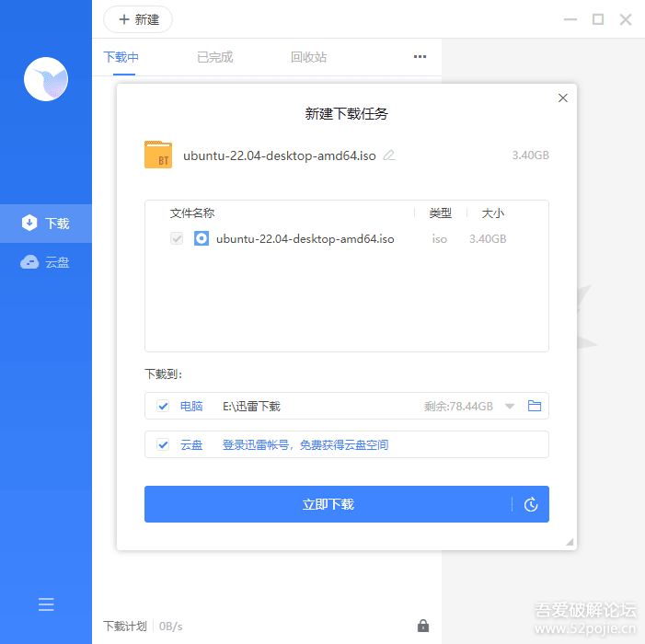Click the pencil icon to rename the file

coord(389,155)
